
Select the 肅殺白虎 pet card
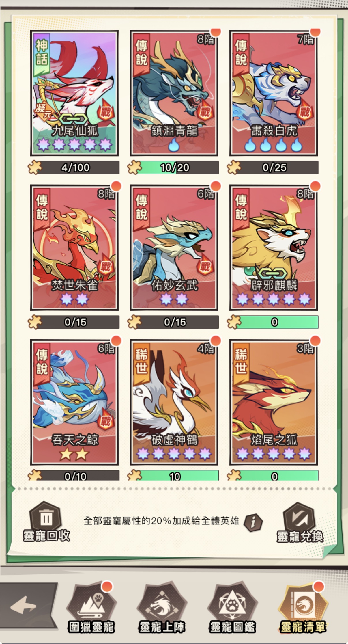[x=274, y=93]
